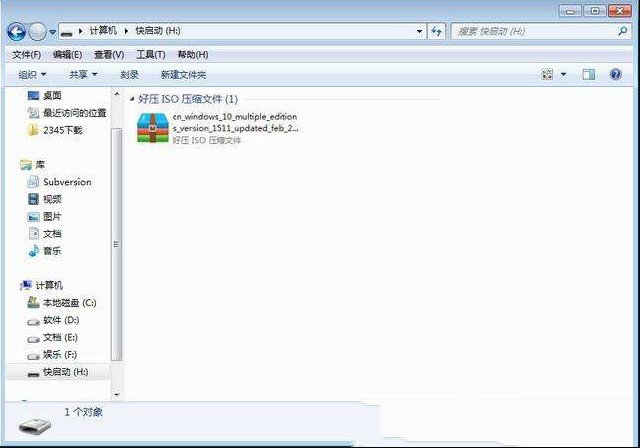Toggle the preview pane icon
640x448 pixels.
589,74
